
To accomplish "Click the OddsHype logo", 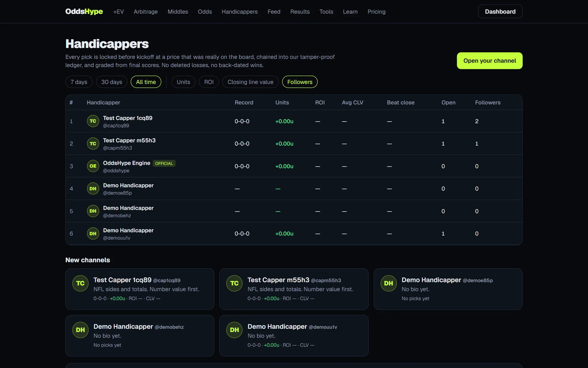I will [84, 11].
